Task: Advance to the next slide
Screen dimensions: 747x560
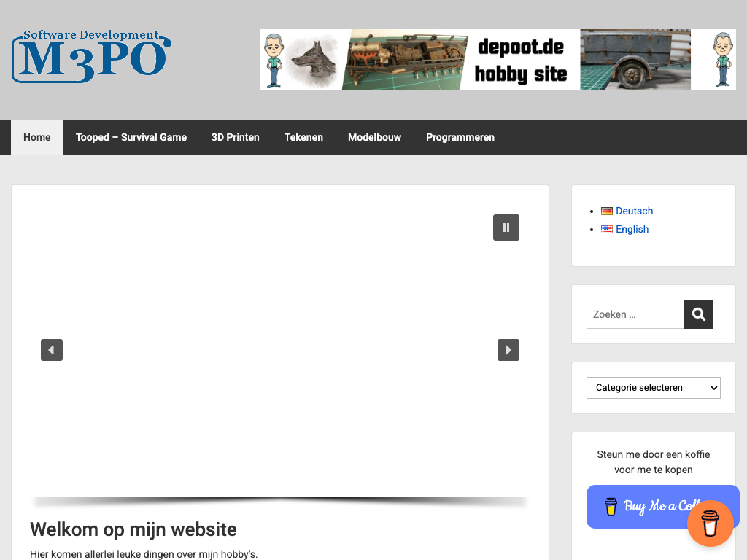Action: [x=508, y=350]
